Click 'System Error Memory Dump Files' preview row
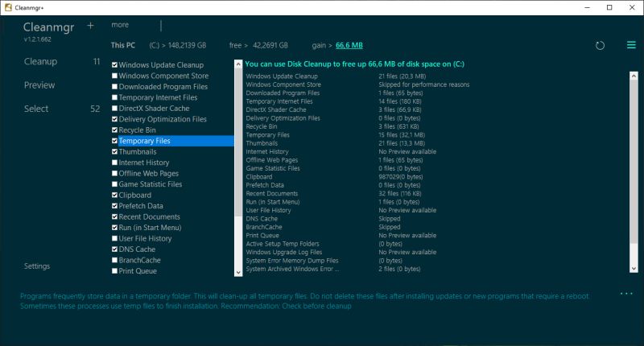 coord(292,261)
